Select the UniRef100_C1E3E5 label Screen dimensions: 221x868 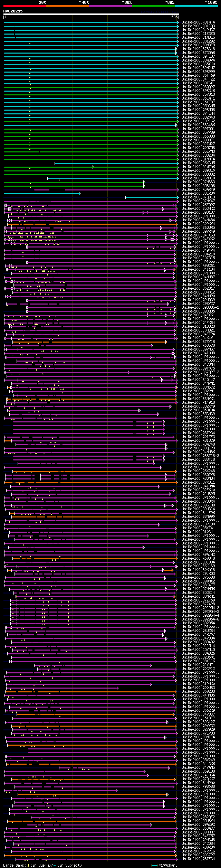click(x=198, y=34)
